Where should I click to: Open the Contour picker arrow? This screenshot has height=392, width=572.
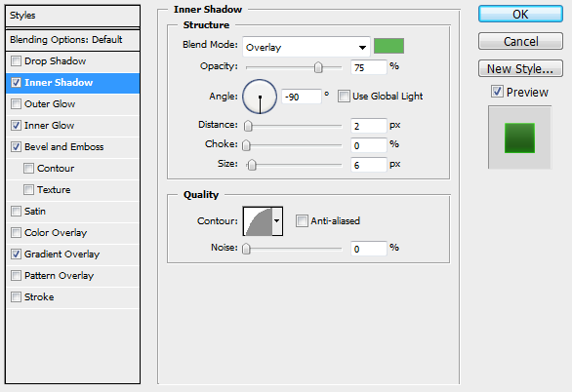point(277,220)
